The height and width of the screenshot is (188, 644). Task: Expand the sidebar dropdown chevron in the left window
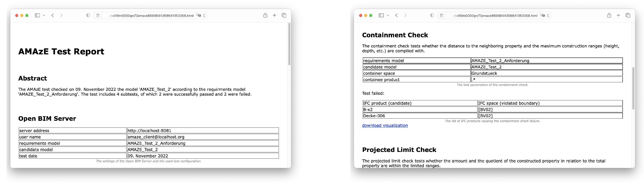[x=44, y=15]
